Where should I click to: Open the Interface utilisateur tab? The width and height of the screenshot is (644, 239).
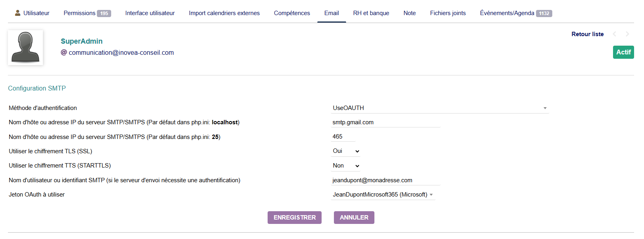pyautogui.click(x=150, y=13)
